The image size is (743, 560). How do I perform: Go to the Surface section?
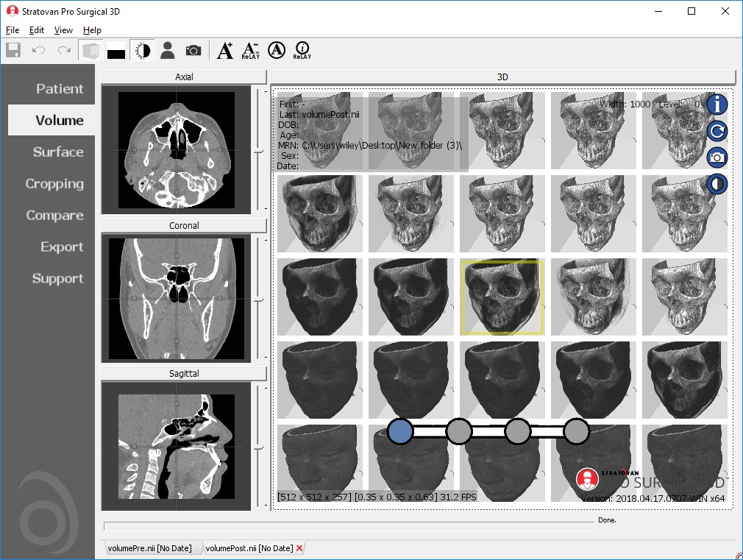click(58, 152)
